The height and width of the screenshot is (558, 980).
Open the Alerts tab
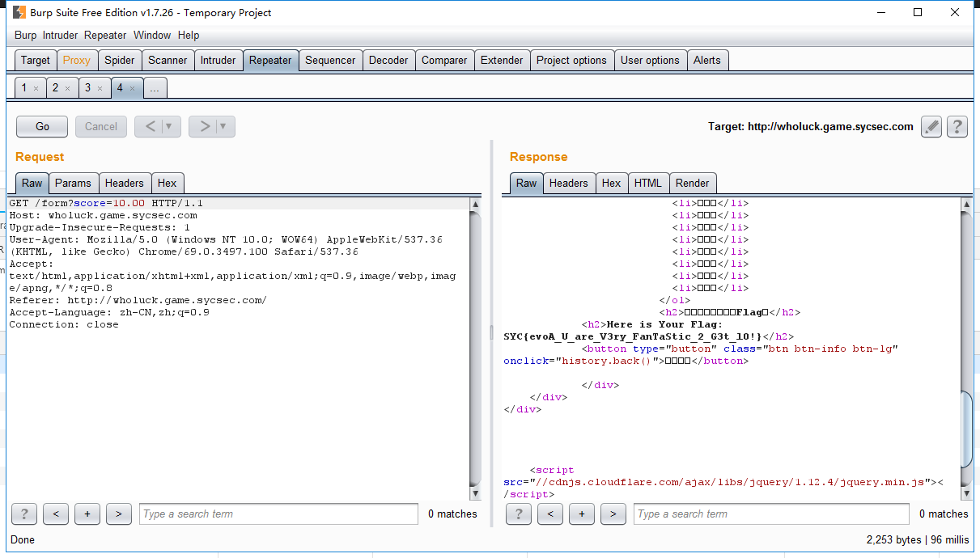(x=707, y=60)
